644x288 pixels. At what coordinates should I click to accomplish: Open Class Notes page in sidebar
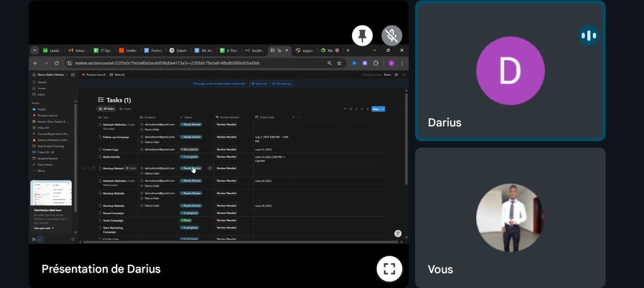point(45,164)
